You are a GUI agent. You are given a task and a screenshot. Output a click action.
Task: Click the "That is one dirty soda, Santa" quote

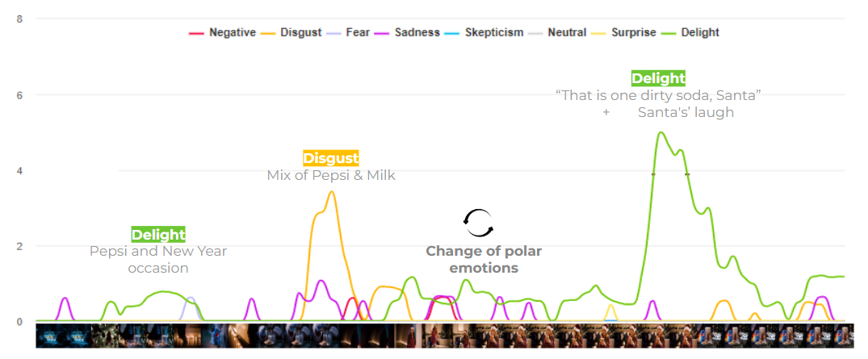coord(658,95)
